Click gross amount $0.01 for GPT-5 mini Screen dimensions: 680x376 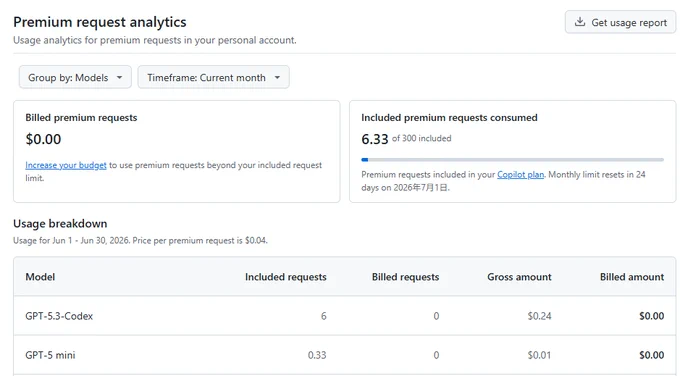coord(539,355)
